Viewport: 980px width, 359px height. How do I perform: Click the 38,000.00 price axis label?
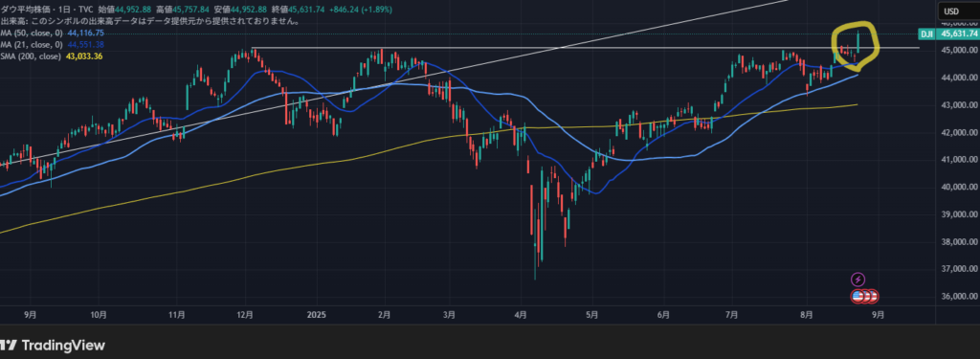point(958,242)
